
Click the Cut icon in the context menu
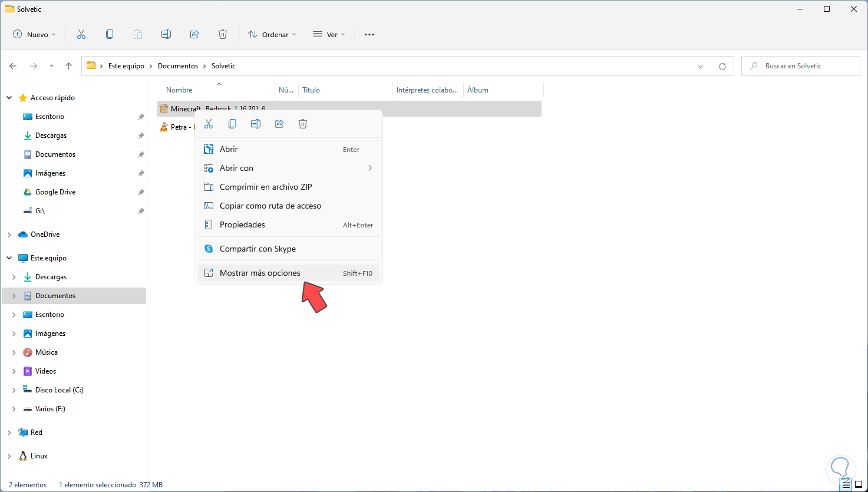click(x=209, y=124)
